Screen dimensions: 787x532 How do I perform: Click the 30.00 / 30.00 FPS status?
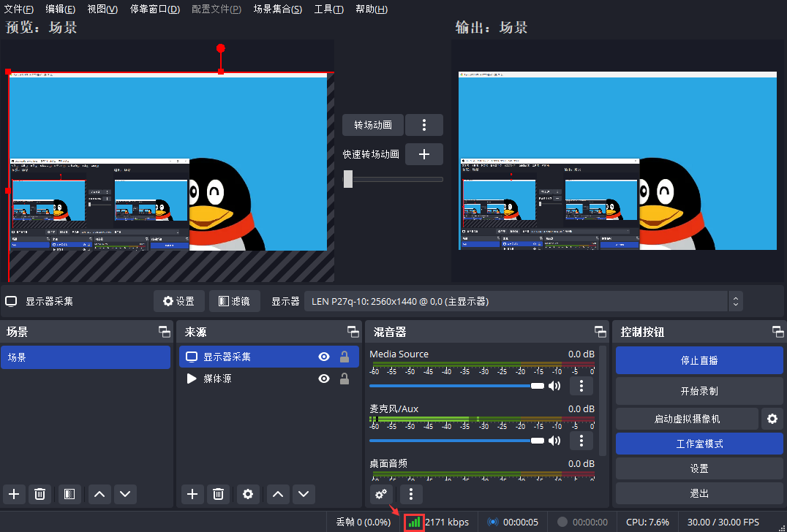click(723, 522)
